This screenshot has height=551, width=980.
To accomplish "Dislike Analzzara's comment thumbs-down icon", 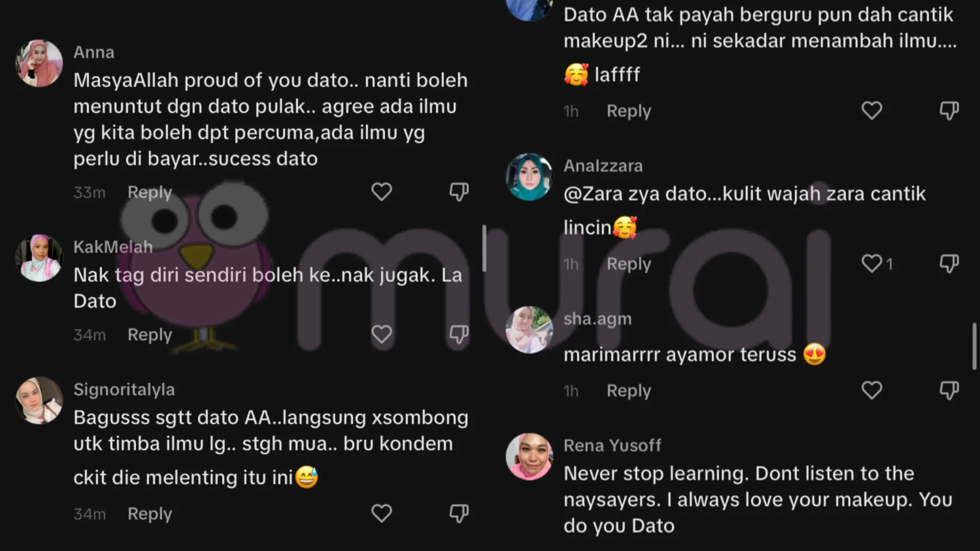I will pos(949,263).
